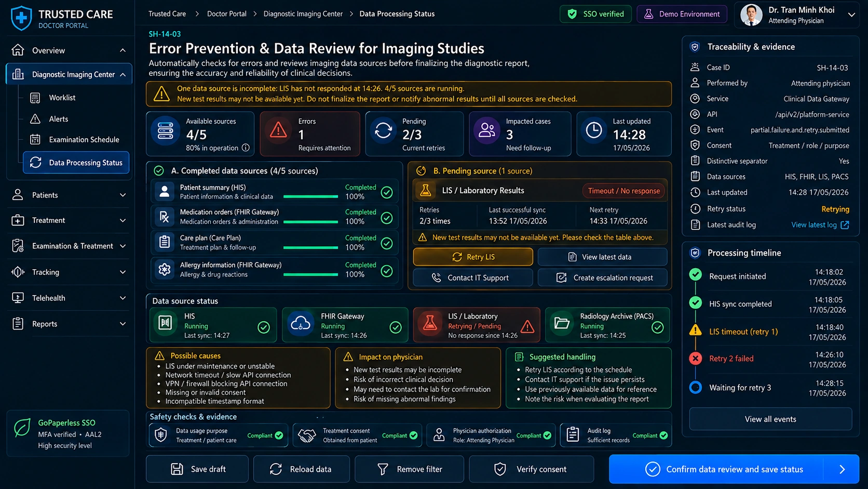The height and width of the screenshot is (489, 868).
Task: Open the View latest log link
Action: pos(820,225)
